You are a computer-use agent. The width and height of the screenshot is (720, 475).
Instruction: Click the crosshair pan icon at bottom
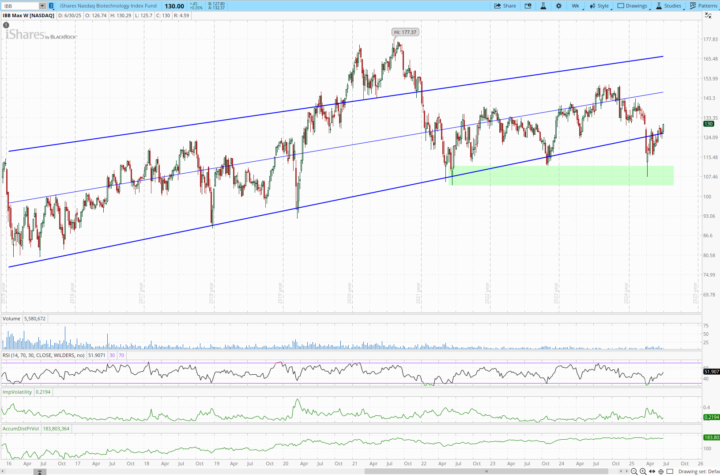[x=661, y=471]
